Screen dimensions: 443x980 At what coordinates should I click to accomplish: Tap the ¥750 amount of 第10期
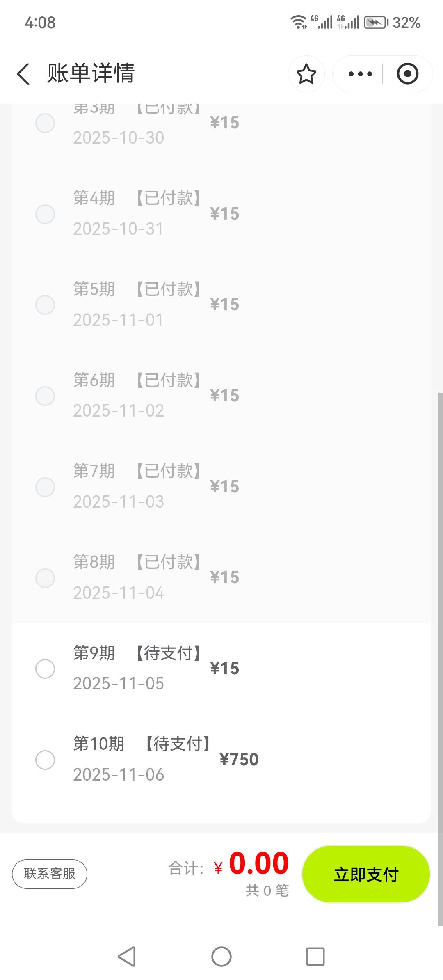239,760
